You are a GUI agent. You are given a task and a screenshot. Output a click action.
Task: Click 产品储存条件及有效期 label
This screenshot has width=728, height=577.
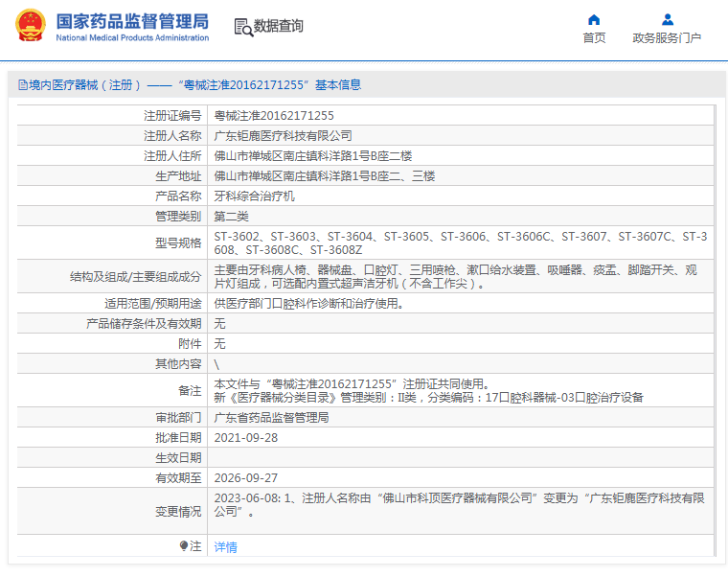pos(144,323)
